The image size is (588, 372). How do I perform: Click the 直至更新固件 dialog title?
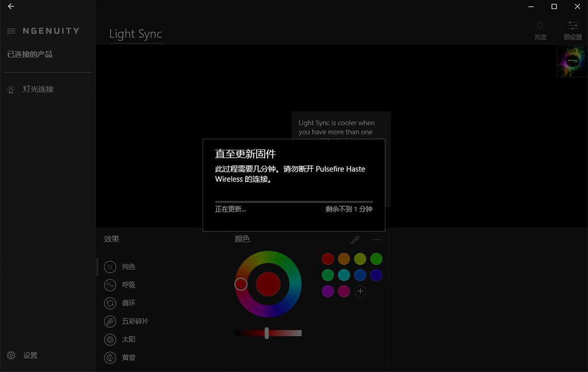coord(245,154)
